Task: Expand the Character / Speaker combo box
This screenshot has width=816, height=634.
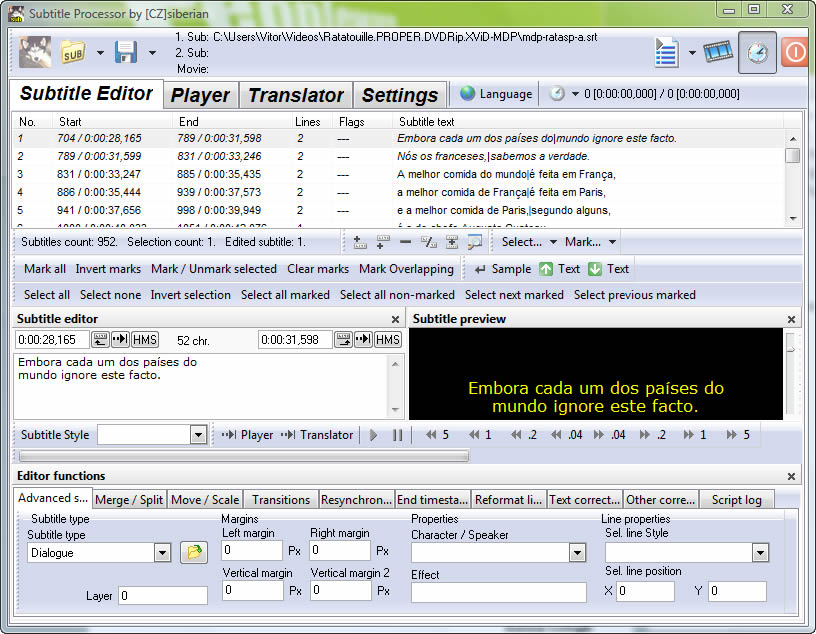Action: [577, 553]
